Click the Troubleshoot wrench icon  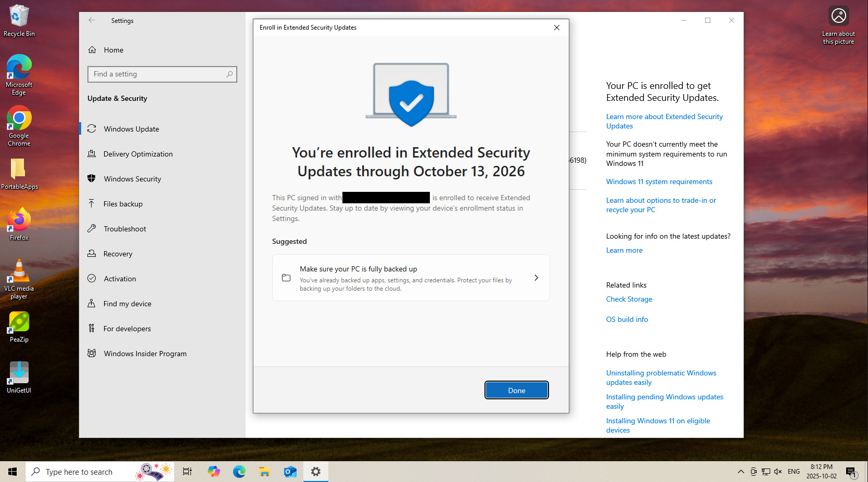[x=92, y=228]
